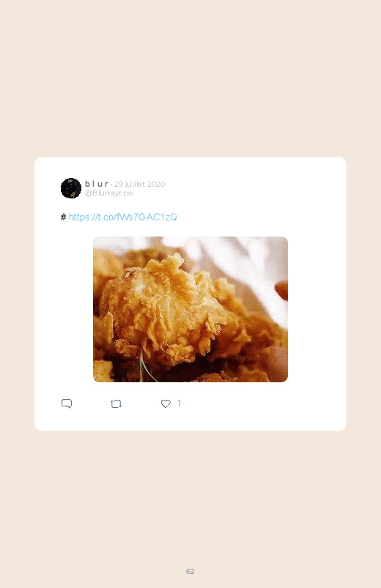Like the tweet with the heart icon
The image size is (381, 588).
(166, 403)
